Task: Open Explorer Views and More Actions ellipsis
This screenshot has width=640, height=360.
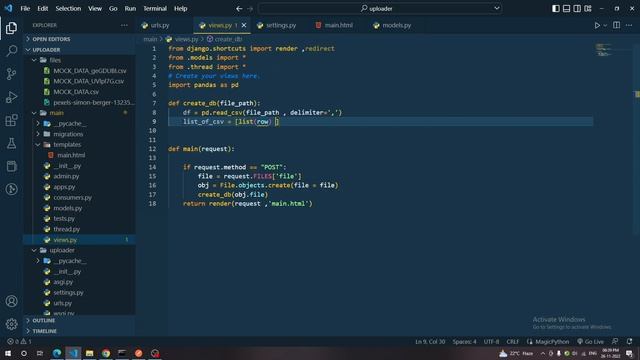Action: 124,25
